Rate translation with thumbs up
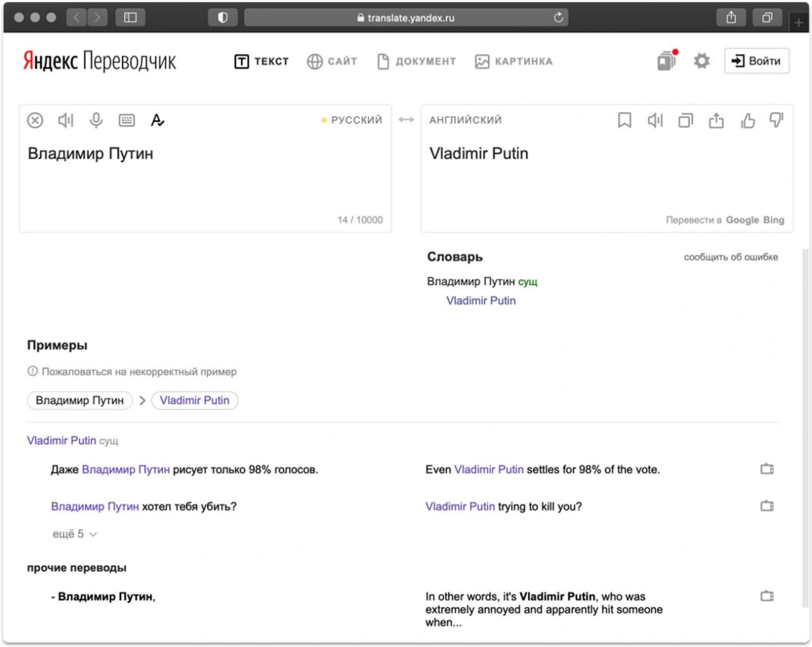812x647 pixels. coord(748,120)
